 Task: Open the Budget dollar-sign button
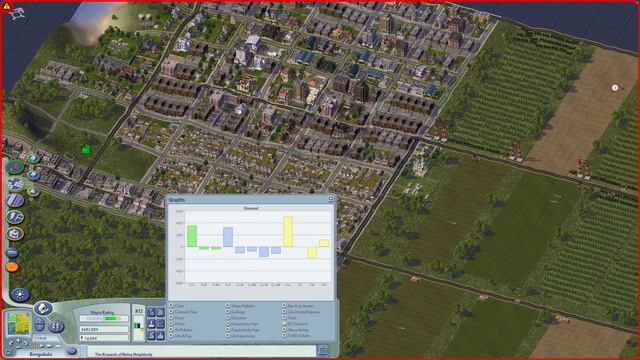tap(151, 336)
